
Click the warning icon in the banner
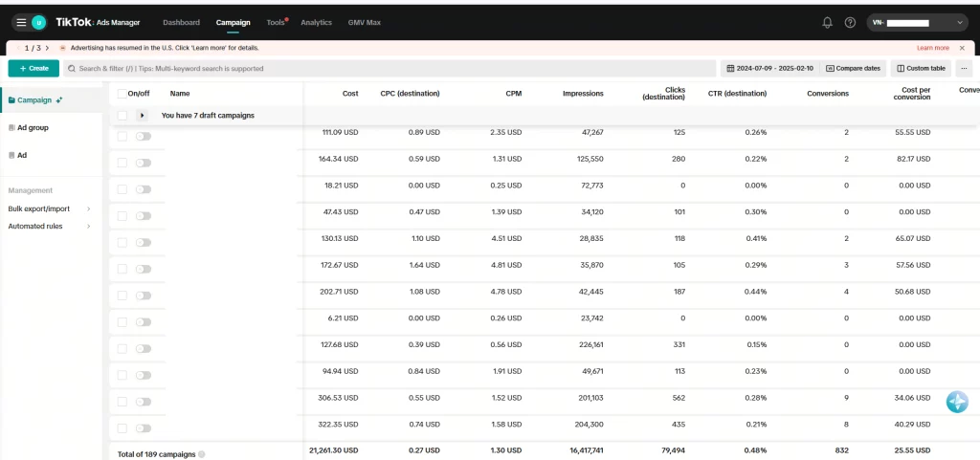pyautogui.click(x=63, y=48)
